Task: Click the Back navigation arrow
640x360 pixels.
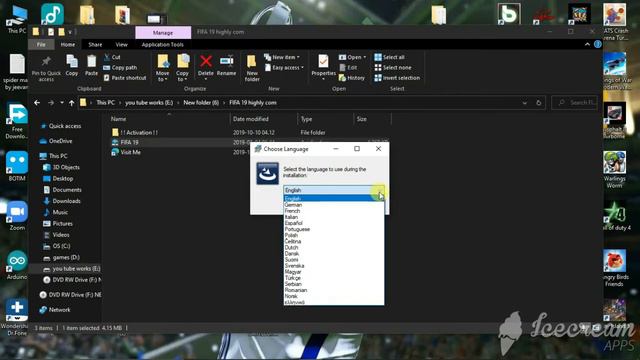Action: (x=37, y=103)
